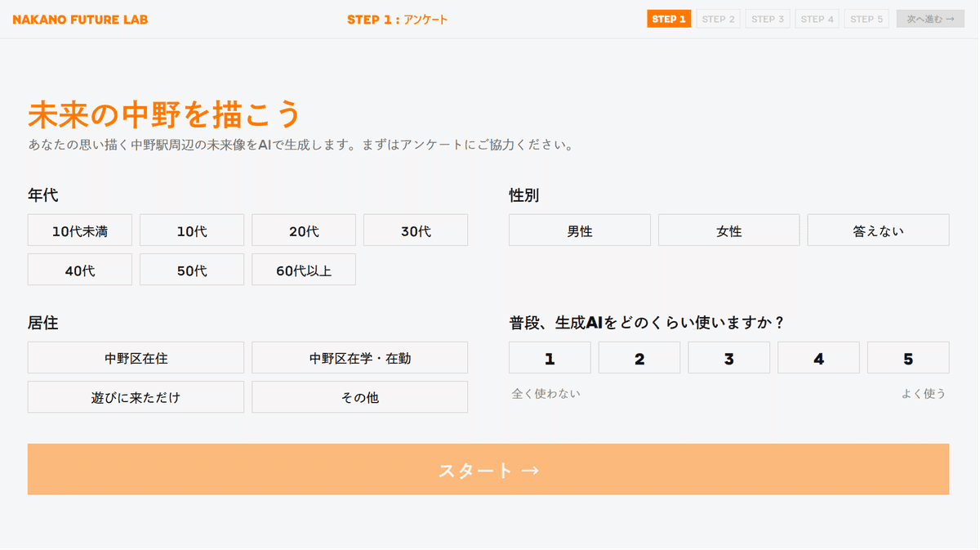Select the 10代未満 age option
The height and width of the screenshot is (550, 980).
coord(79,230)
